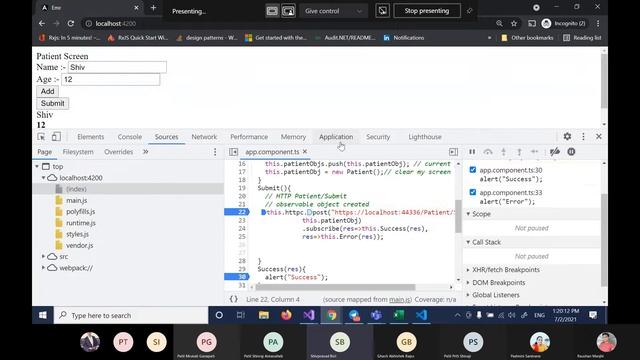Screen dimensions: 640x360
Task: Open the main.js source map link
Action: click(x=400, y=299)
